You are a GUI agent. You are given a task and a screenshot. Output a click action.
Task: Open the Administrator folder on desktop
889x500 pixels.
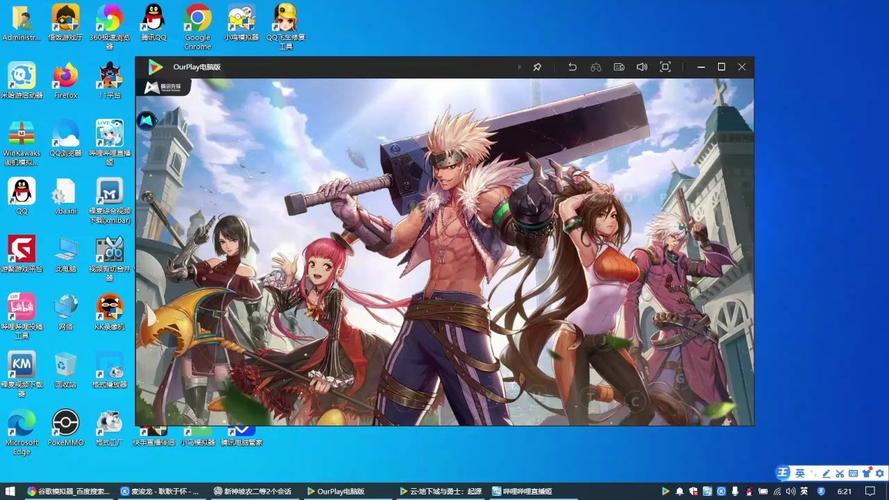[22, 23]
